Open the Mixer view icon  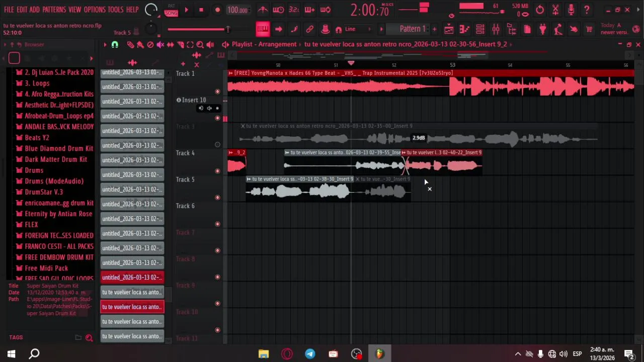[x=496, y=29]
